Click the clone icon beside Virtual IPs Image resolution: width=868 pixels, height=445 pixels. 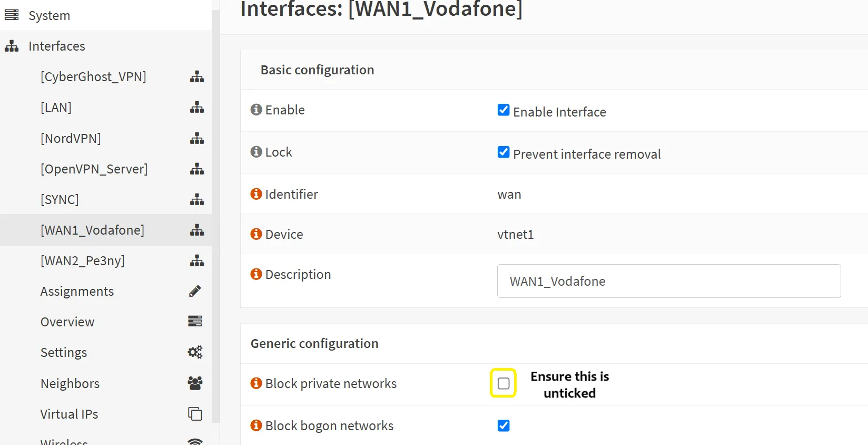pyautogui.click(x=195, y=414)
